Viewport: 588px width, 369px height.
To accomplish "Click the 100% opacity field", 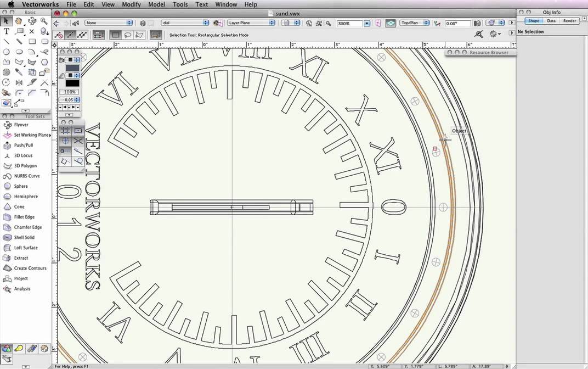I will 70,92.
